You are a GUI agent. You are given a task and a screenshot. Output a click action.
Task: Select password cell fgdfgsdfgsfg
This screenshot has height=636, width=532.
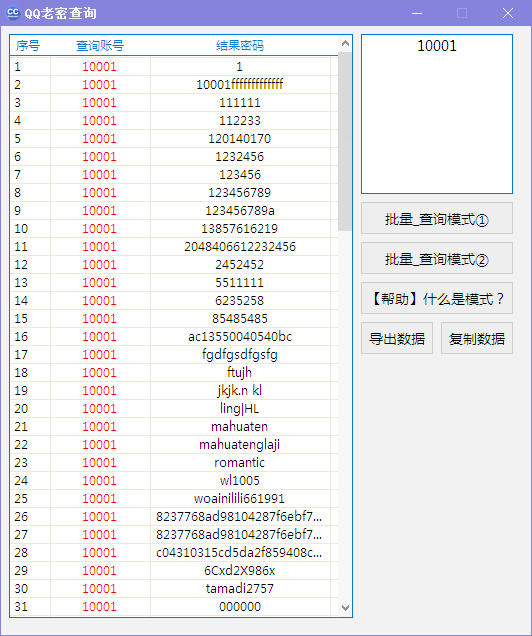point(240,355)
